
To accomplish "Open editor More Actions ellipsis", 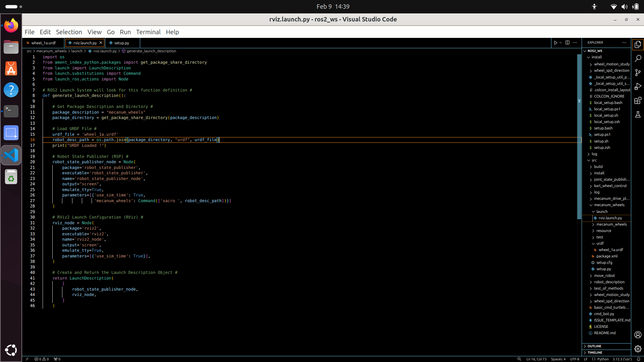I will [575, 43].
